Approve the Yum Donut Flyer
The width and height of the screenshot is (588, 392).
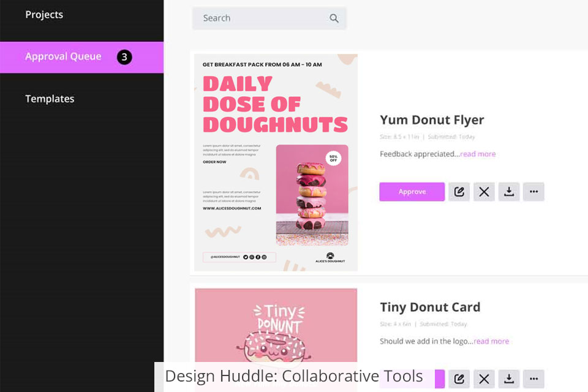[x=412, y=192]
